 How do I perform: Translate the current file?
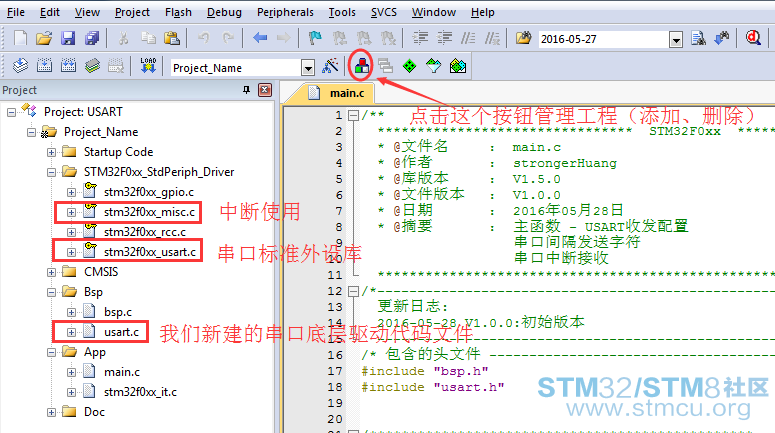(20, 66)
